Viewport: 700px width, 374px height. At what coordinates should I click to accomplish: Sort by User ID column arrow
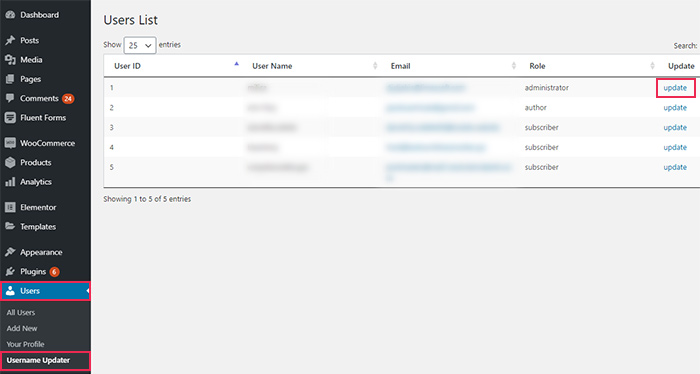click(x=237, y=64)
